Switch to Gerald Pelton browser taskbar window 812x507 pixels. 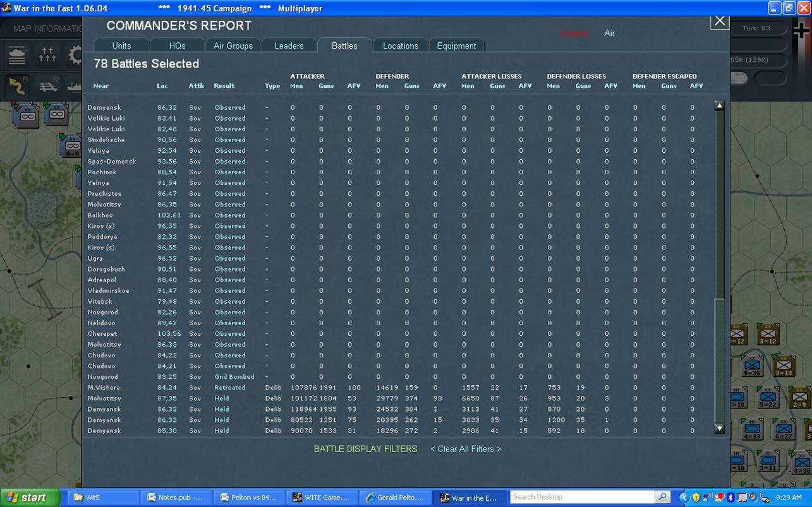pos(396,498)
